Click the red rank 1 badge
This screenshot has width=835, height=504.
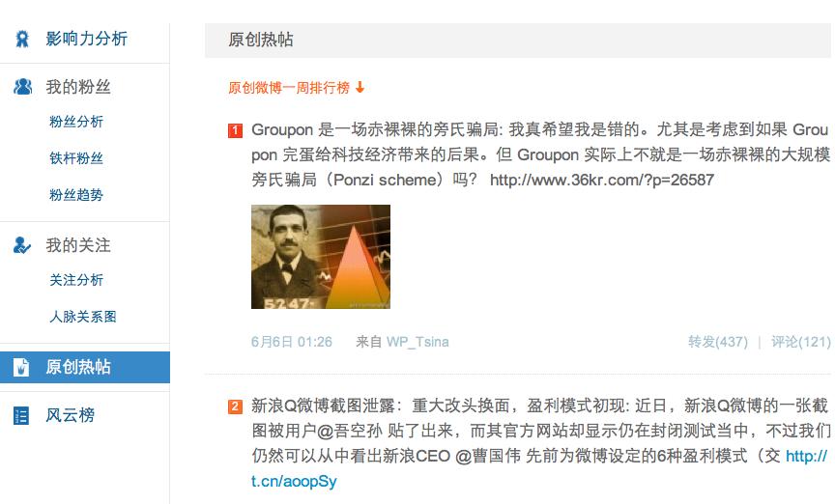pyautogui.click(x=236, y=130)
